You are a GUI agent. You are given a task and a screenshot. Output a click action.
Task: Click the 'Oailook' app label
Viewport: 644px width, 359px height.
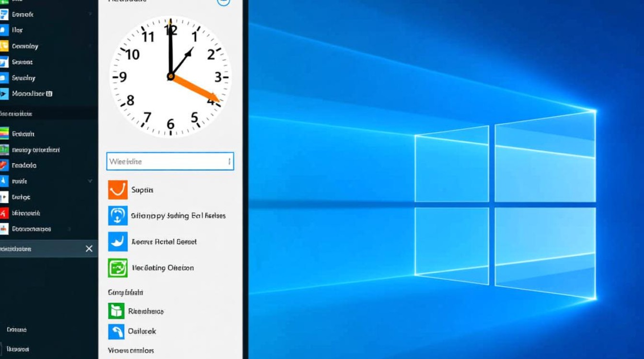142,331
